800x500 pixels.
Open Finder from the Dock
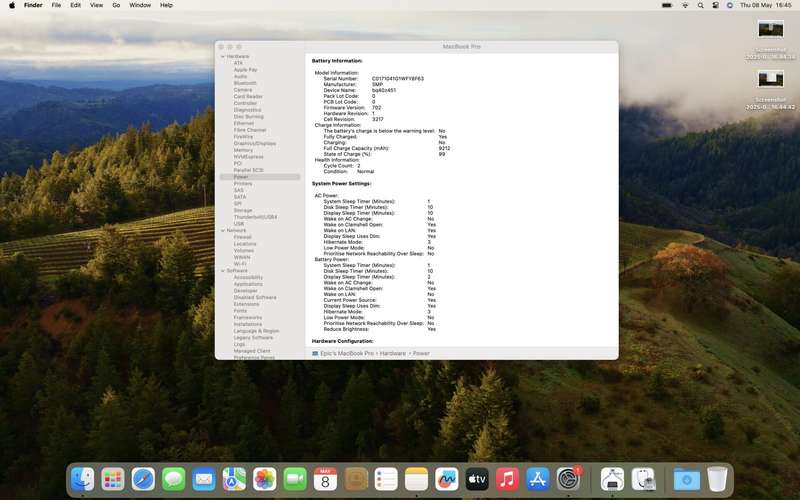point(82,480)
